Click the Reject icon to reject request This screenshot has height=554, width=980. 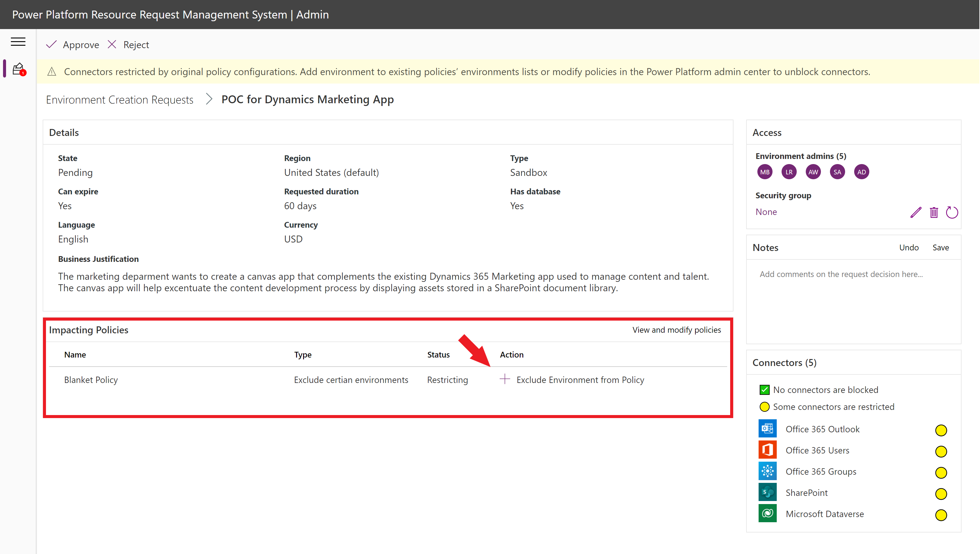pyautogui.click(x=113, y=44)
